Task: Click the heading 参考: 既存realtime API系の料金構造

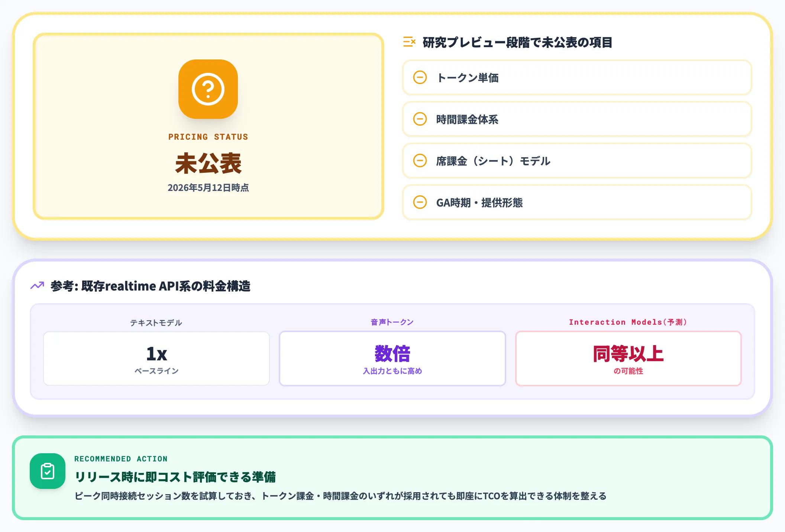Action: tap(151, 286)
